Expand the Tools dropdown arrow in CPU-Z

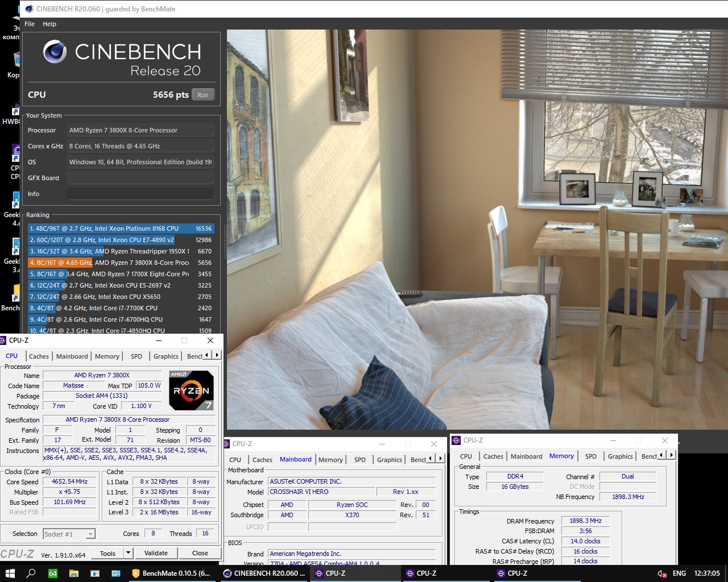[x=128, y=553]
